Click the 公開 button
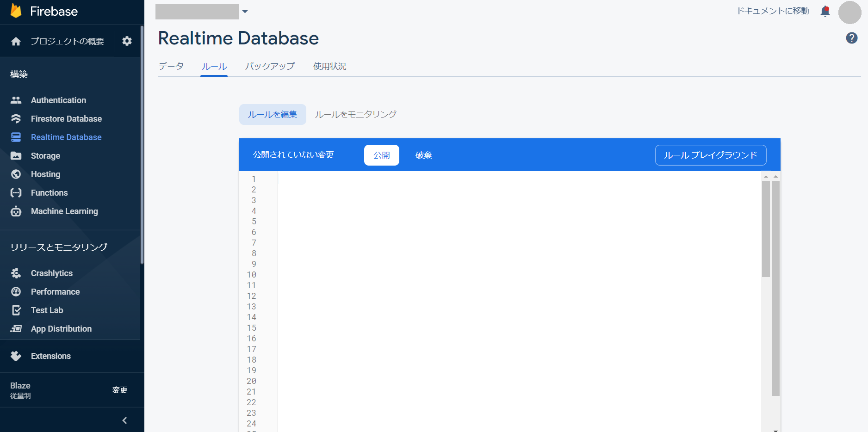 [x=382, y=155]
